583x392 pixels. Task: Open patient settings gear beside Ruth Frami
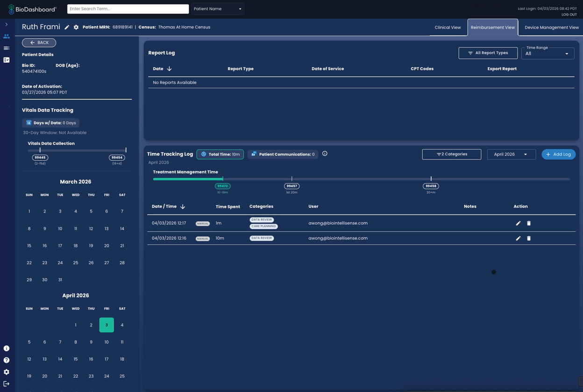pos(76,28)
